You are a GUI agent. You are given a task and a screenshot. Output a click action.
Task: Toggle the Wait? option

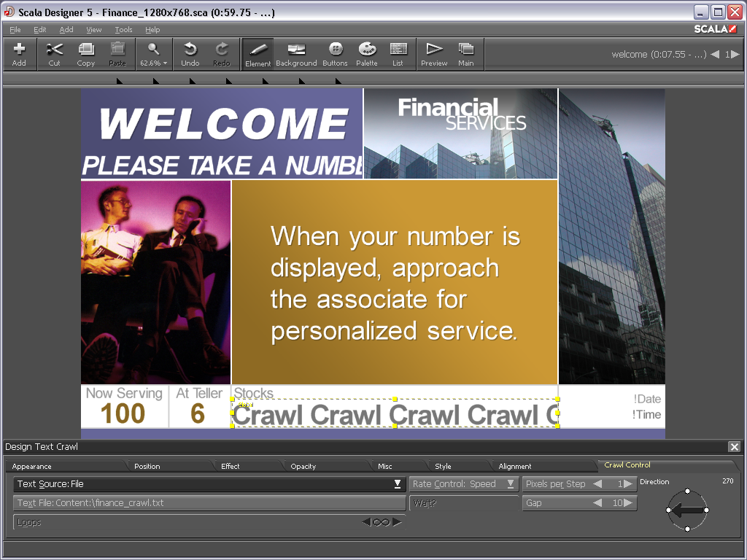click(462, 503)
